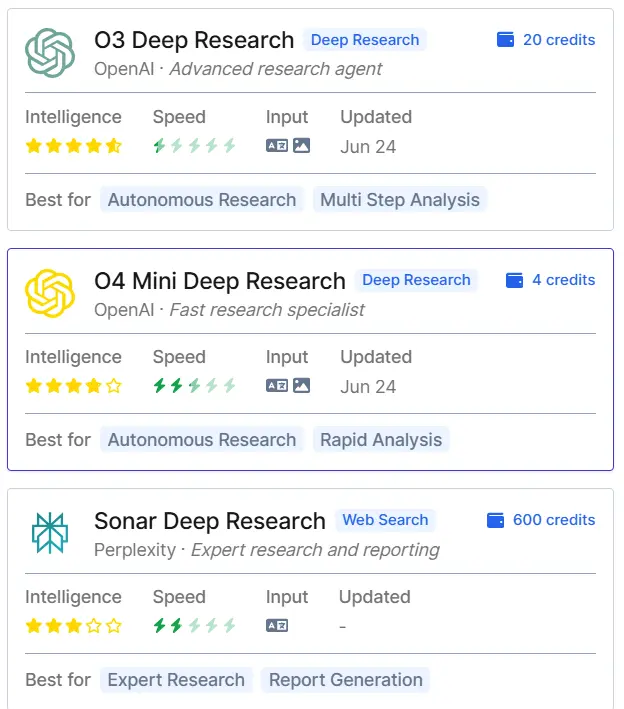The width and height of the screenshot is (624, 709).
Task: Click the Deep Research badge on O3 card
Action: (x=365, y=40)
